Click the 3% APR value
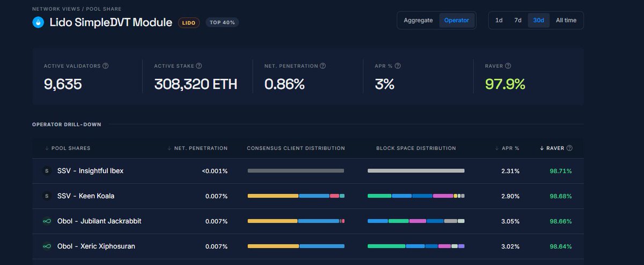 (x=385, y=84)
